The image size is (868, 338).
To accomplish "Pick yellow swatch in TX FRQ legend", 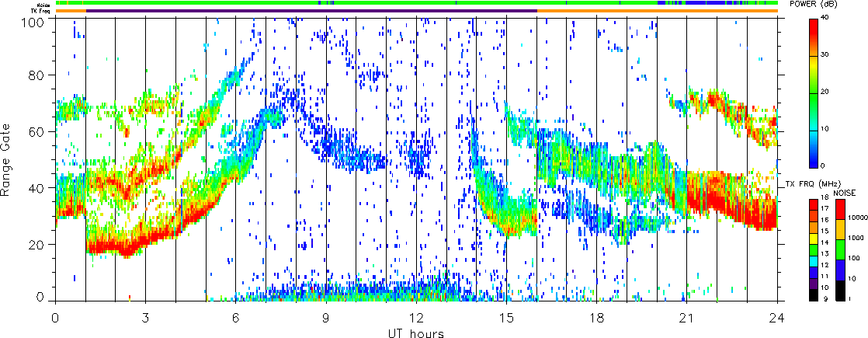I will click(813, 239).
